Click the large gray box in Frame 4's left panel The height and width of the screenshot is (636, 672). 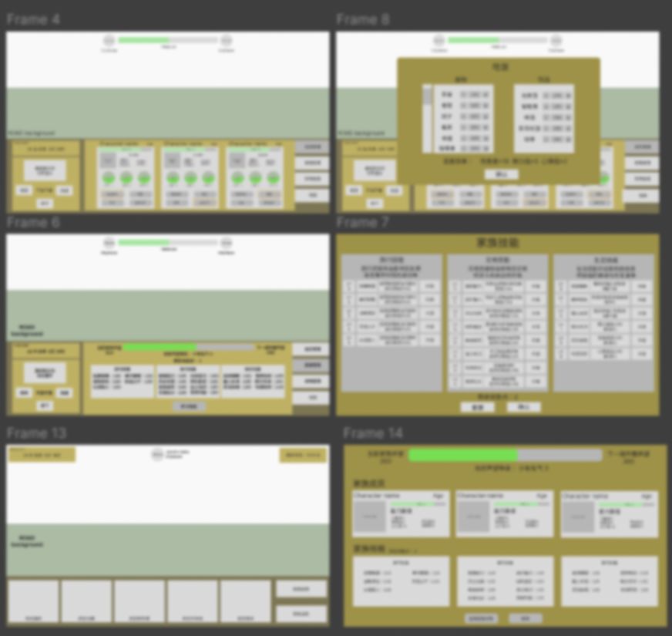coord(45,170)
